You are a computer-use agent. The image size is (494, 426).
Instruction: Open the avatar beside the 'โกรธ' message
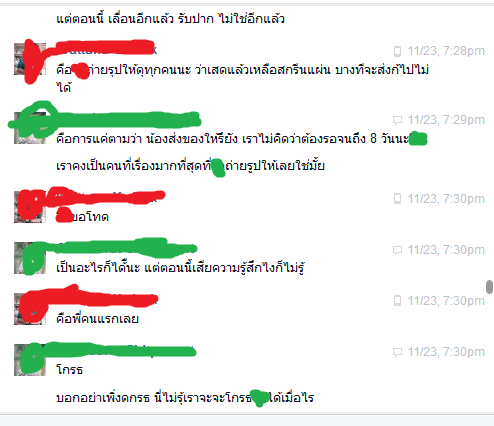tap(30, 360)
